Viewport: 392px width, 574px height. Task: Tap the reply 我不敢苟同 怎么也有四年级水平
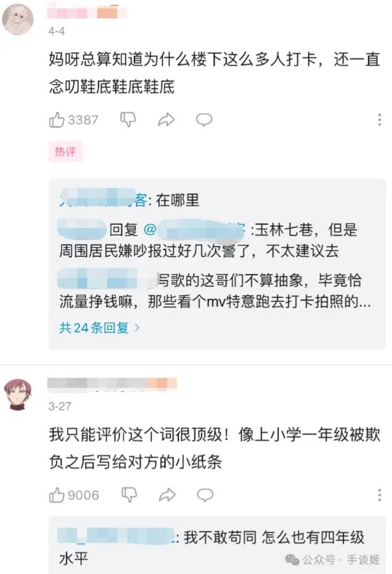212,548
